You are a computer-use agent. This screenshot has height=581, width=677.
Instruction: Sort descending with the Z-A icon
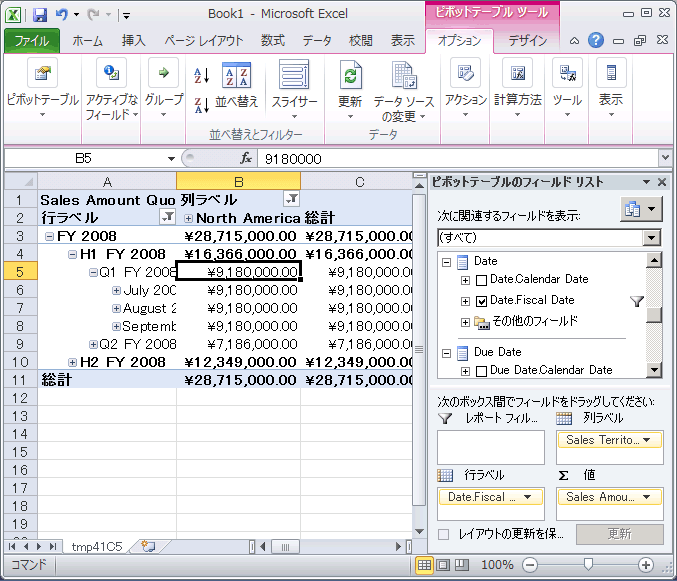click(x=202, y=105)
